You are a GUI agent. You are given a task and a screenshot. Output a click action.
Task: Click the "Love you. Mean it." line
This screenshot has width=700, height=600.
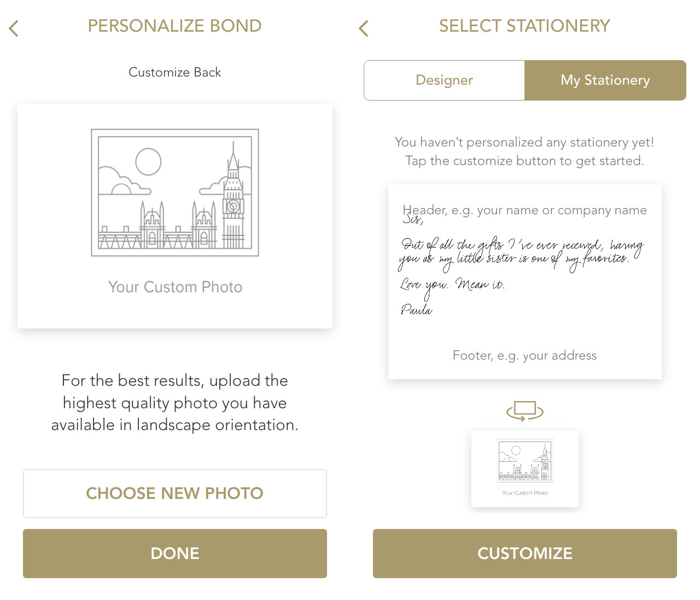(452, 285)
